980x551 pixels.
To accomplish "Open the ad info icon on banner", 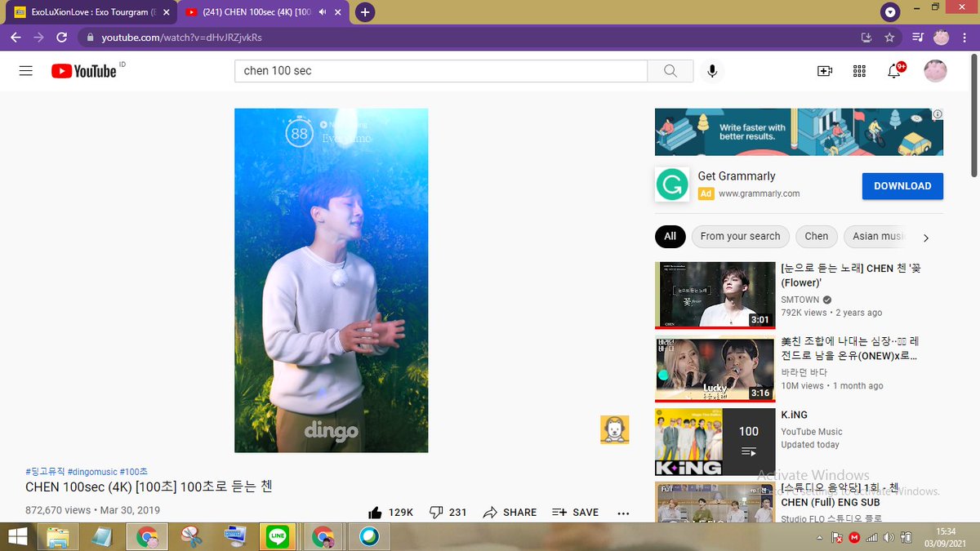I will coord(938,114).
